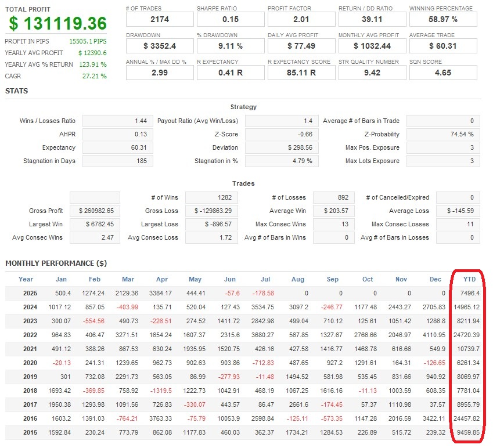493x448 pixels.
Task: Click Profit in Pips value 15505.1 PIPS
Action: click(88, 41)
